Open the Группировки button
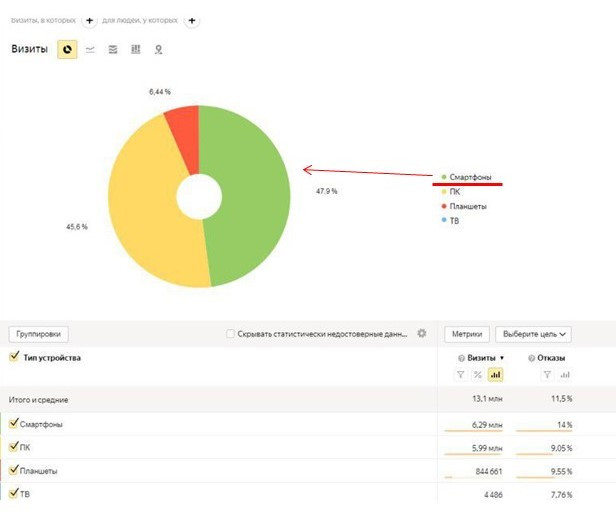 tap(38, 334)
